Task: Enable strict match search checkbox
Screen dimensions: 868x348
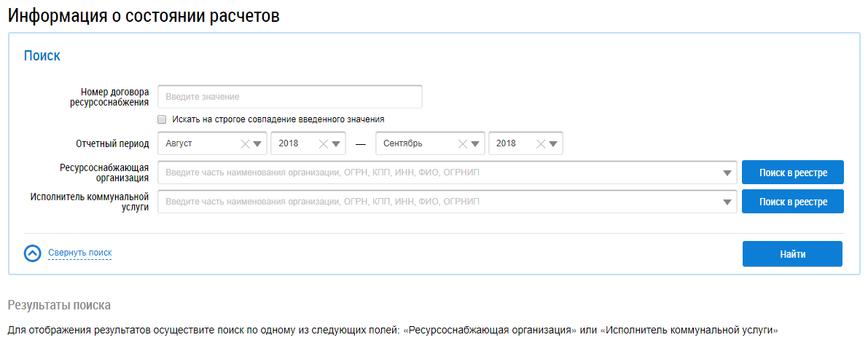Action: point(163,119)
